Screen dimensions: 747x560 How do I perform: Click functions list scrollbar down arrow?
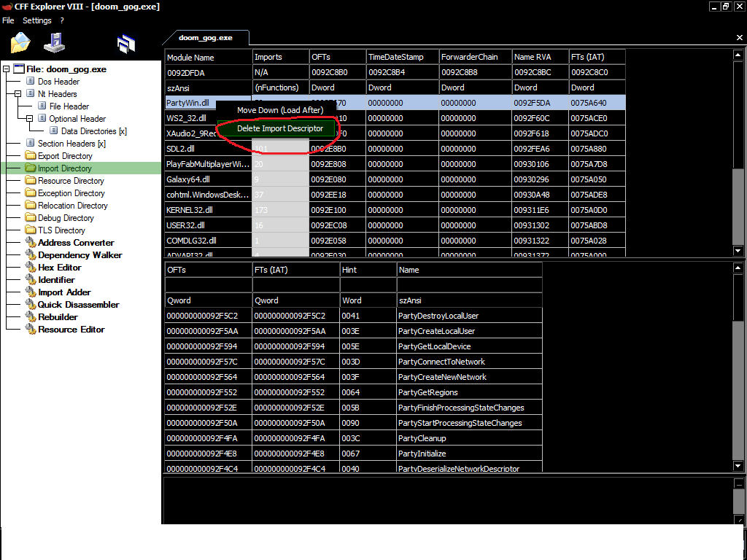click(738, 466)
